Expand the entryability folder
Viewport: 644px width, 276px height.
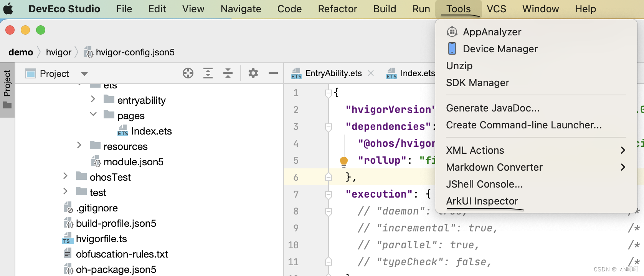coord(93,99)
